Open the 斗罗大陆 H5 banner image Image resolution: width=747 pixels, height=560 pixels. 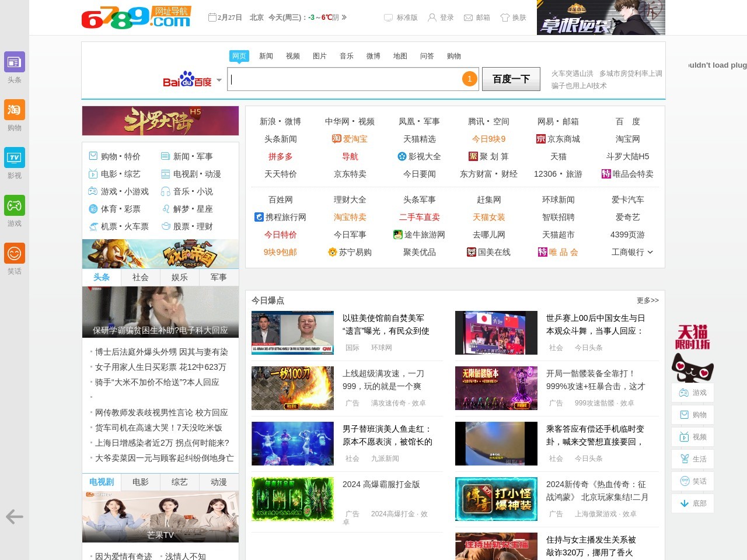[160, 121]
